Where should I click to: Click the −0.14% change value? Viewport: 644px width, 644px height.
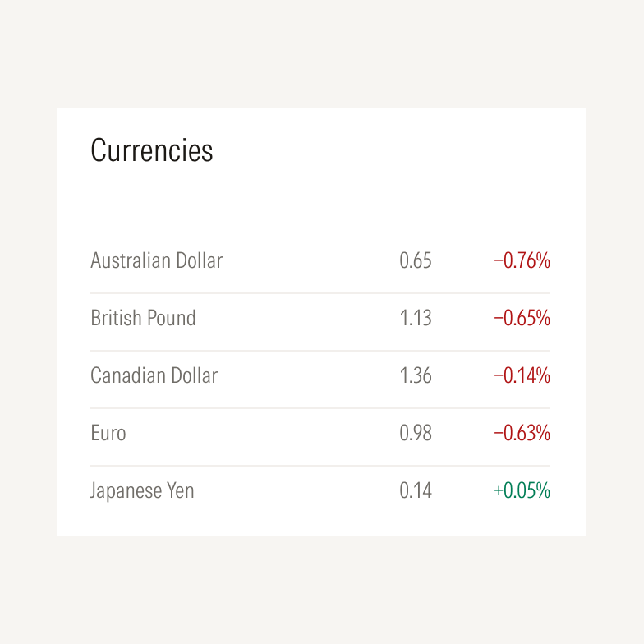522,376
